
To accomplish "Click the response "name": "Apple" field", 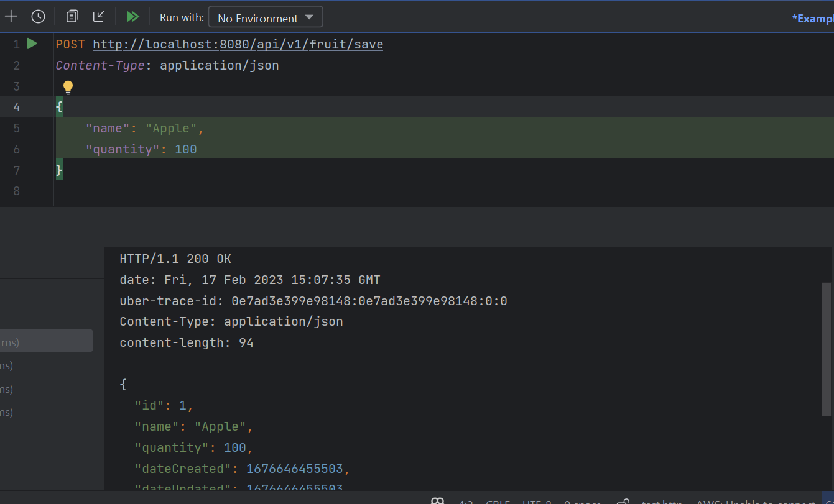I will (x=194, y=426).
